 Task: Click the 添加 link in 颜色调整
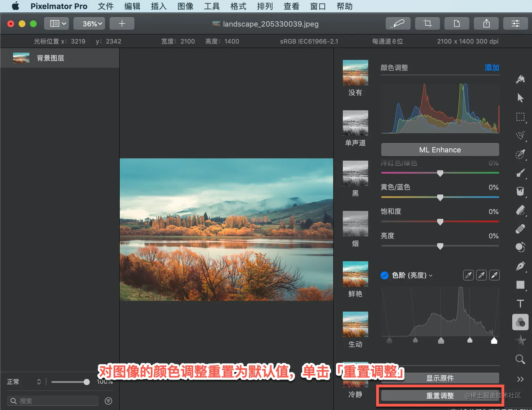(x=492, y=68)
